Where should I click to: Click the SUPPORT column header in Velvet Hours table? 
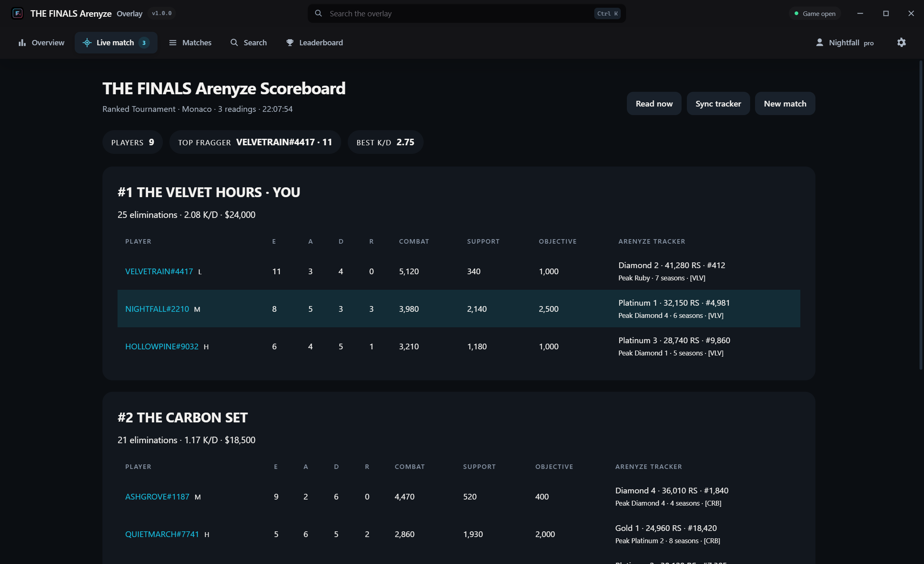[x=483, y=241]
